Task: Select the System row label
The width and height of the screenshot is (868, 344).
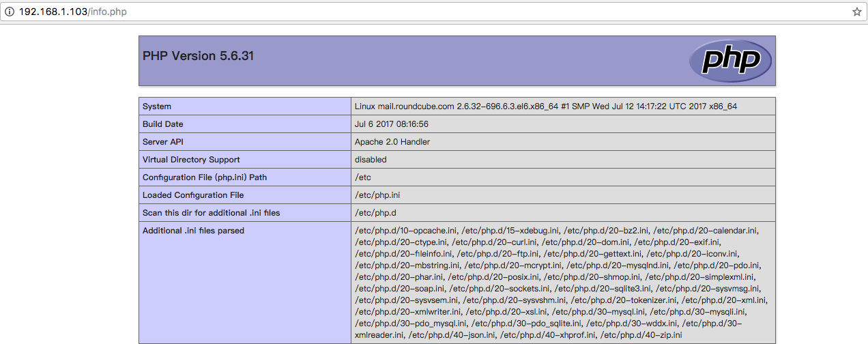Action: 157,106
